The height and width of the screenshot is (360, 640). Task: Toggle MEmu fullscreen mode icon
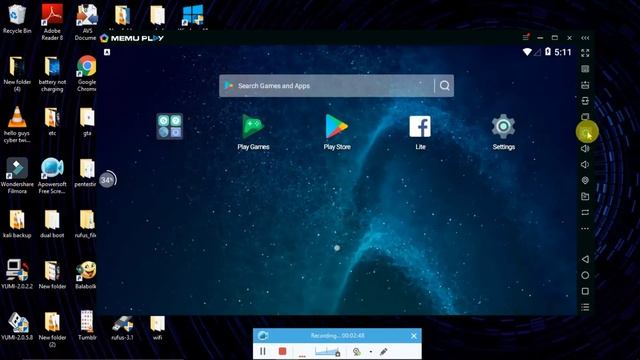tap(585, 53)
